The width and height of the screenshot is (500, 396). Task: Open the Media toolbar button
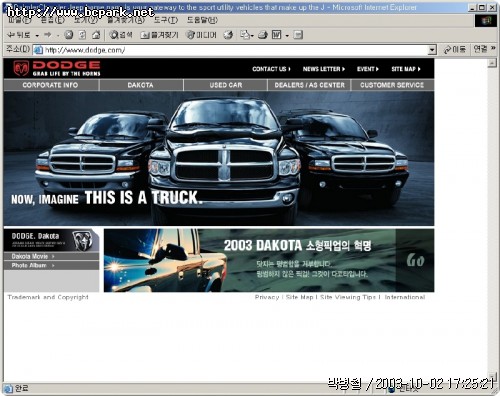tap(201, 35)
